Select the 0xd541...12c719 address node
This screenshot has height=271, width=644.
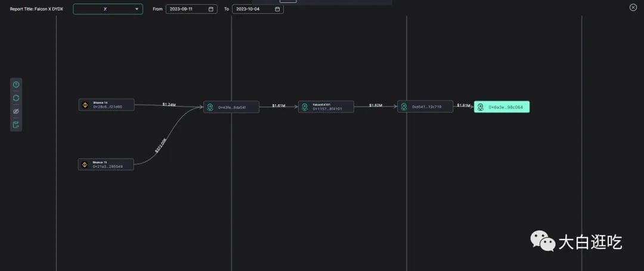[x=425, y=107]
